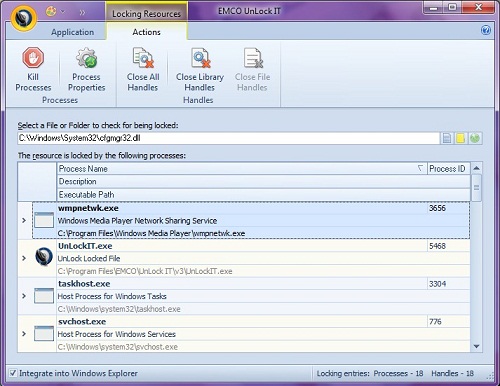Open help via the blue question mark icon

point(486,30)
